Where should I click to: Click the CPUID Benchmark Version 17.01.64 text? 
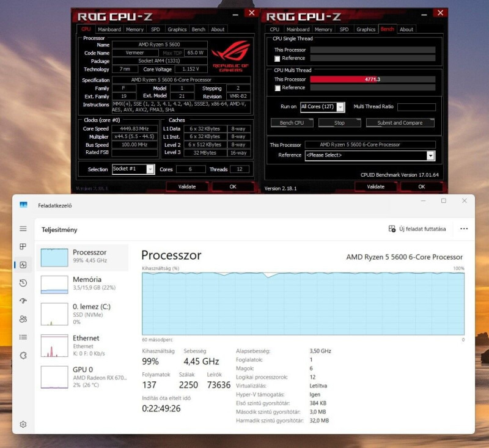[400, 175]
